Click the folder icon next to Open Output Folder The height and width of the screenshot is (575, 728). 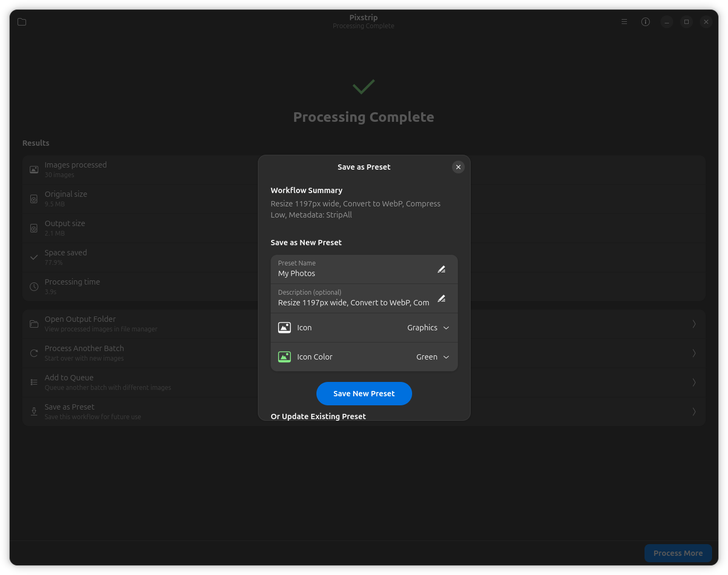(34, 323)
